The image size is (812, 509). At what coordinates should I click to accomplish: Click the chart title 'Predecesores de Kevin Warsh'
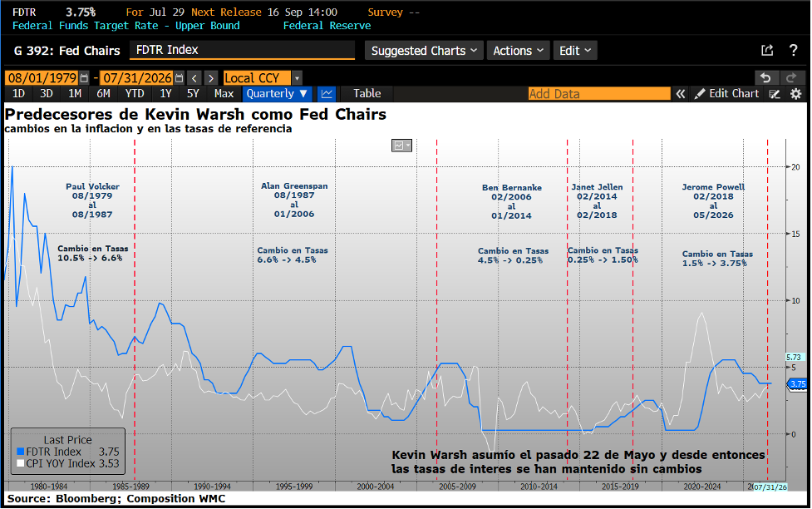[195, 113]
